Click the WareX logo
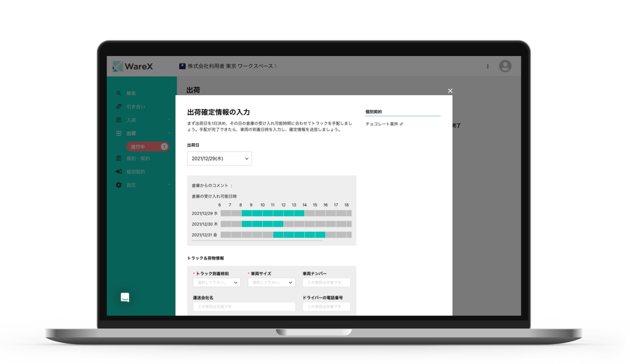This screenshot has height=364, width=630. [133, 67]
